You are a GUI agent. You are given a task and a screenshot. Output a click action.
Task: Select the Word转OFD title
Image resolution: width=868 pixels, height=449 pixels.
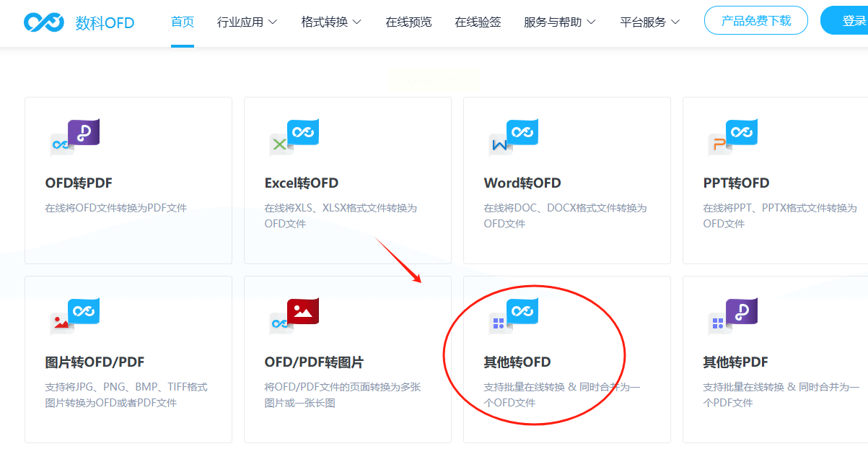click(x=522, y=183)
